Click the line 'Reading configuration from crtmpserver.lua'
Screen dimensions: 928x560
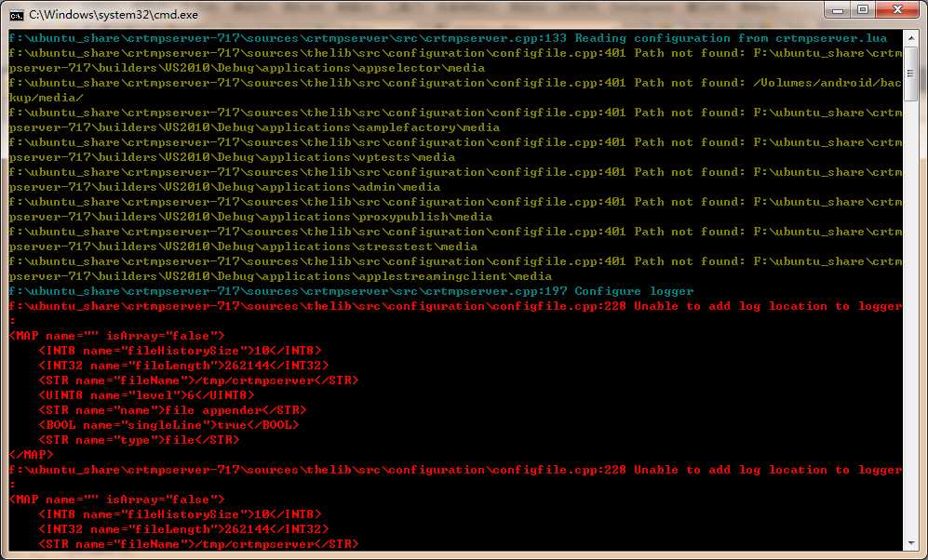448,38
